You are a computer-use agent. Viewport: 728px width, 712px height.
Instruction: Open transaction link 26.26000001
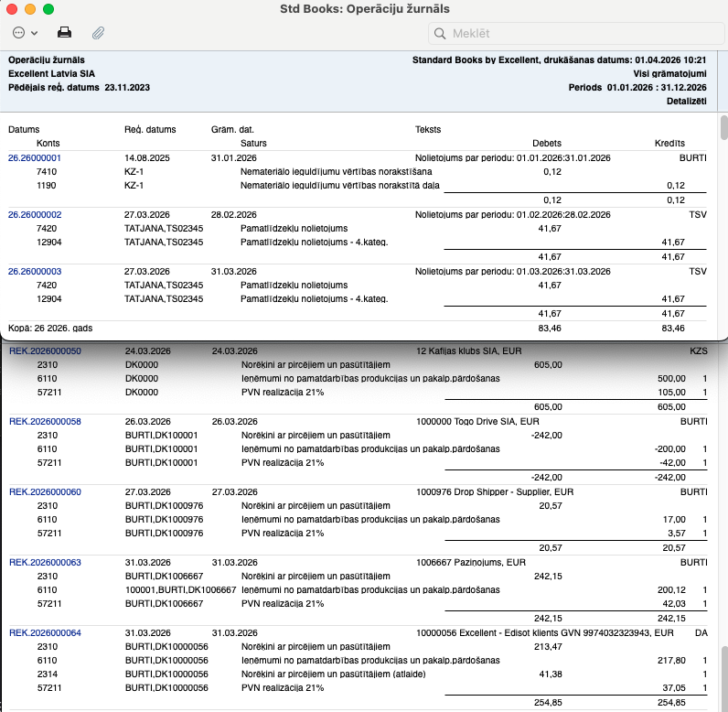coord(35,157)
